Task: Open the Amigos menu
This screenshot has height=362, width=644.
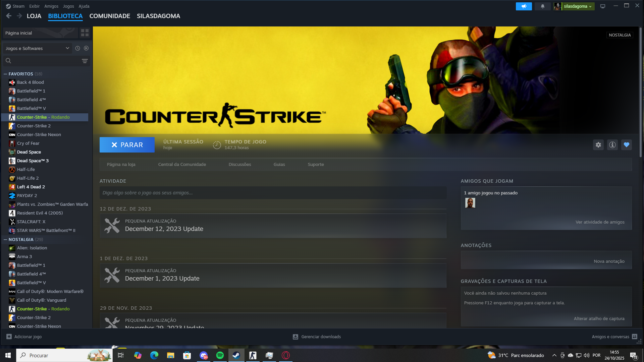Action: point(51,6)
